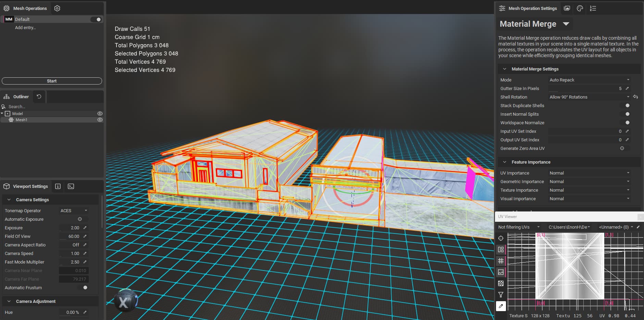Toggle Stack Duplicate Shells switch
The image size is (644, 320).
tap(626, 105)
